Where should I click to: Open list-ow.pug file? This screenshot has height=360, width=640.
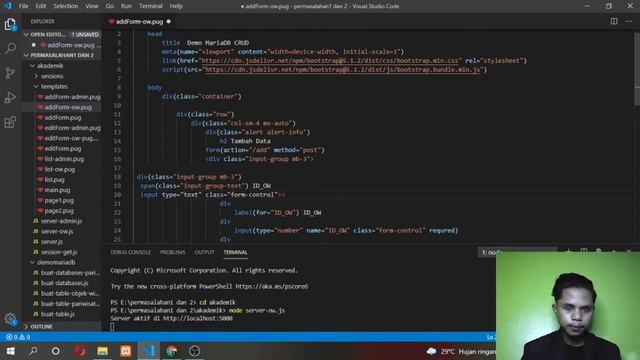pyautogui.click(x=60, y=169)
